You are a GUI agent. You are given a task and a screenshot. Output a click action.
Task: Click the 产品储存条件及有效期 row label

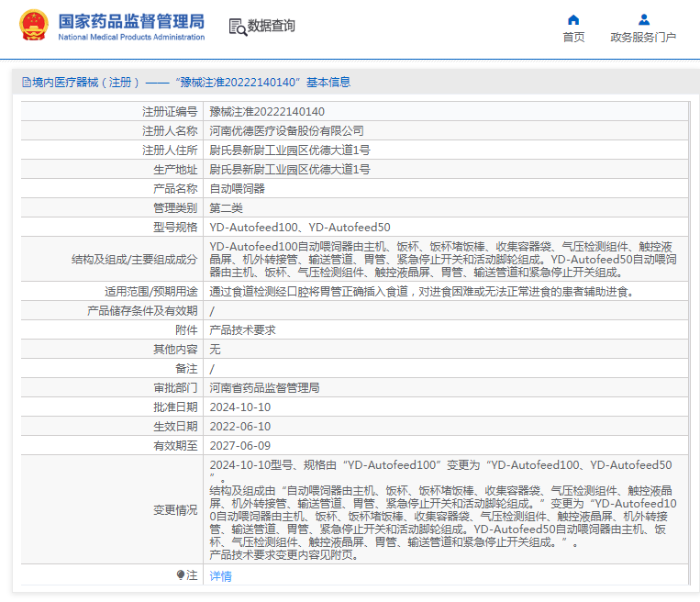pos(142,311)
